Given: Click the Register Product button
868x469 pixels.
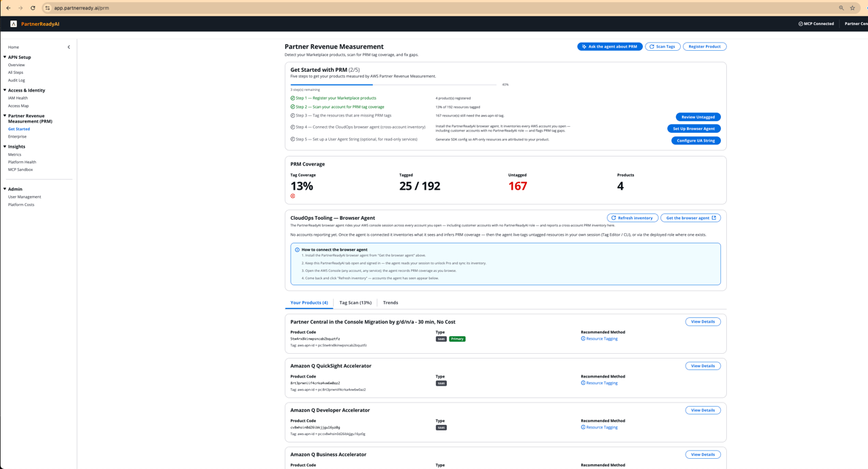Looking at the screenshot, I should pyautogui.click(x=705, y=47).
